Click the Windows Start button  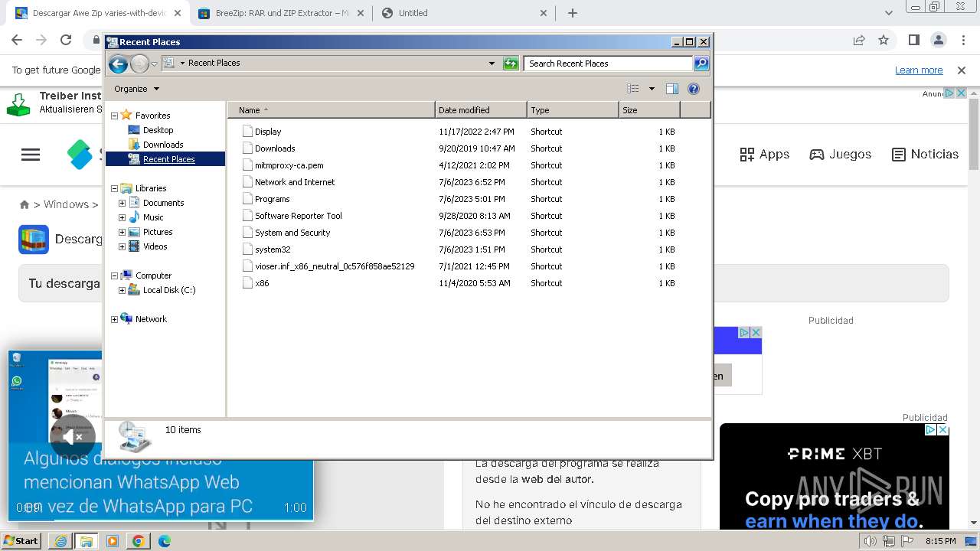coord(21,541)
